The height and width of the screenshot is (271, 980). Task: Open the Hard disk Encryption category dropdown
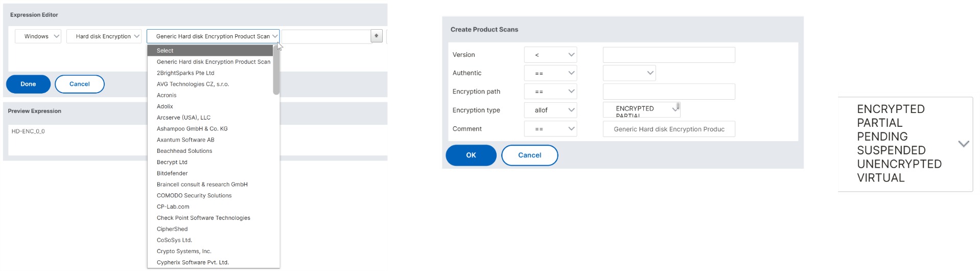104,36
